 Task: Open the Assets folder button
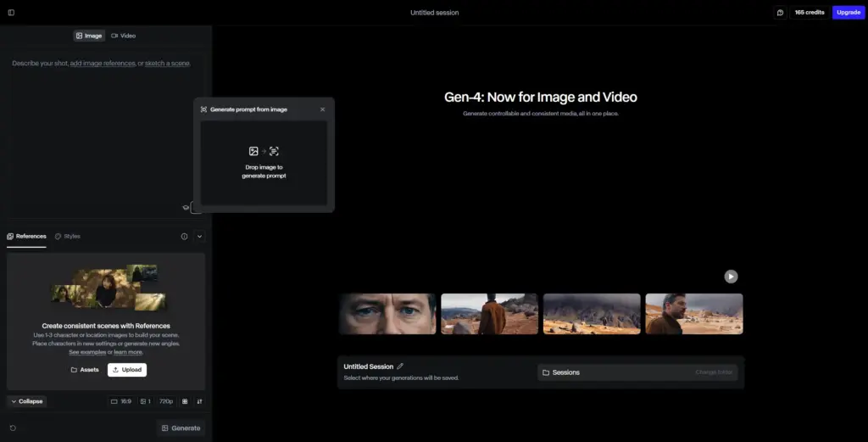tap(85, 369)
